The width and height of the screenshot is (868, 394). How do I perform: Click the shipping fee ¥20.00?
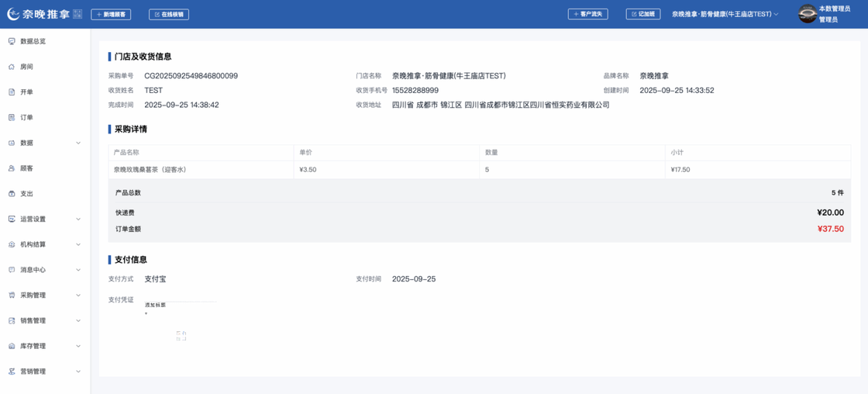(830, 213)
